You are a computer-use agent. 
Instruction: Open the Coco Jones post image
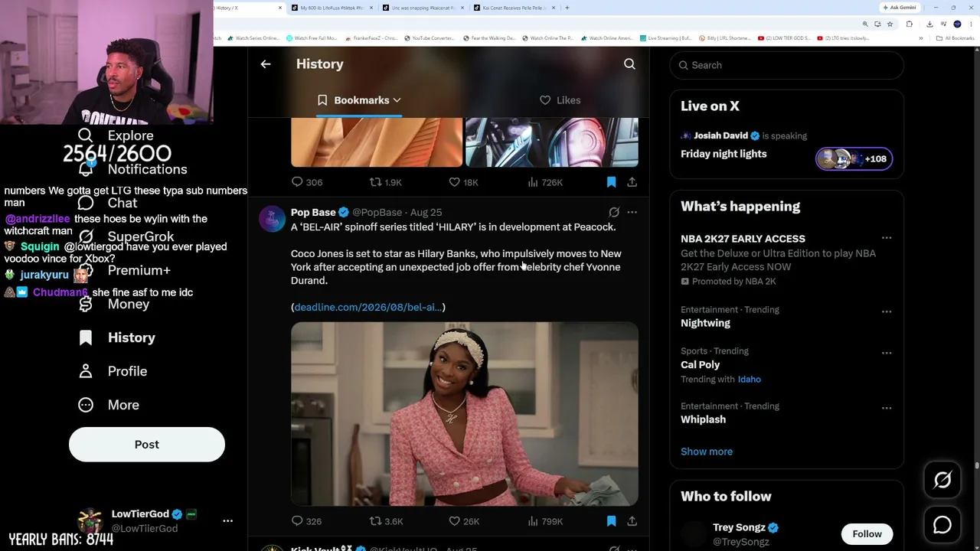pyautogui.click(x=464, y=414)
